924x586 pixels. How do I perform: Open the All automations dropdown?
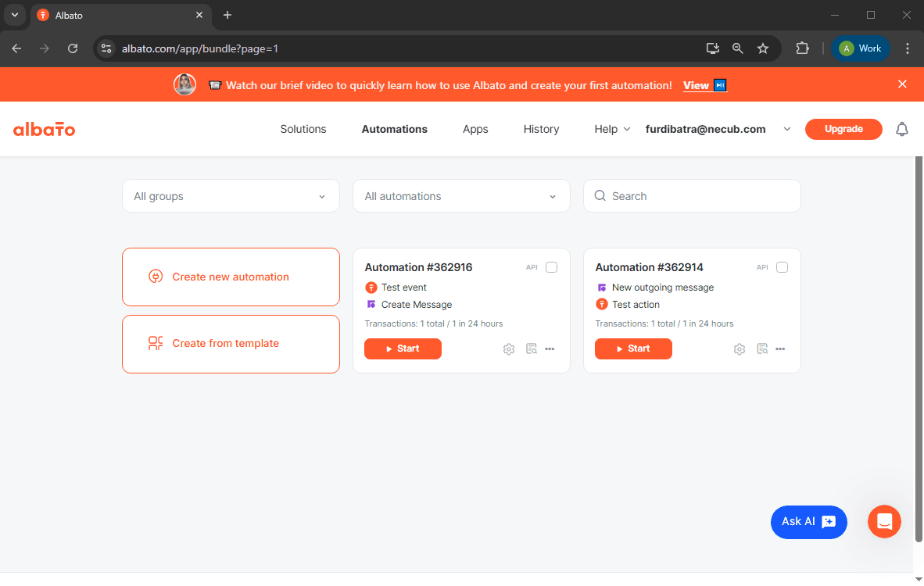pyautogui.click(x=461, y=196)
